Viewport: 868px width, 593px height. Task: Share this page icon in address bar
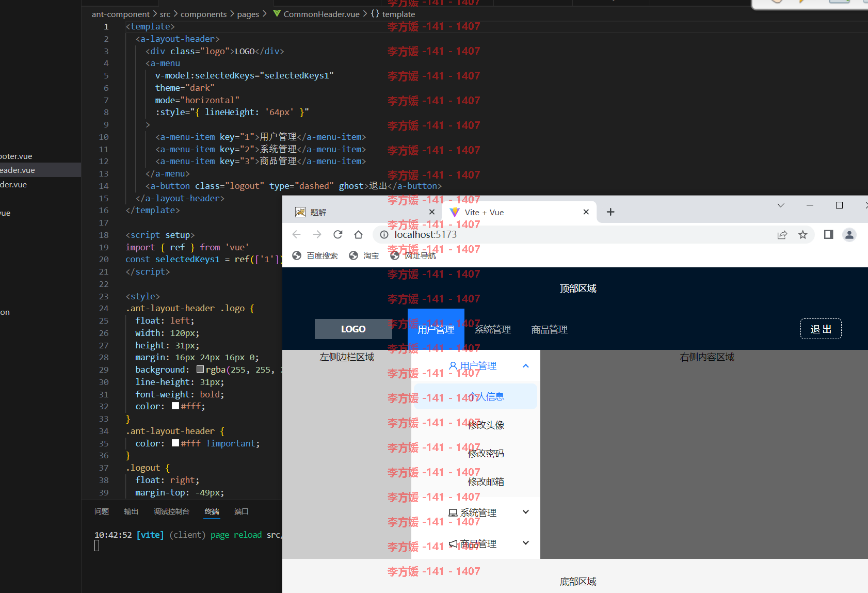pyautogui.click(x=782, y=235)
